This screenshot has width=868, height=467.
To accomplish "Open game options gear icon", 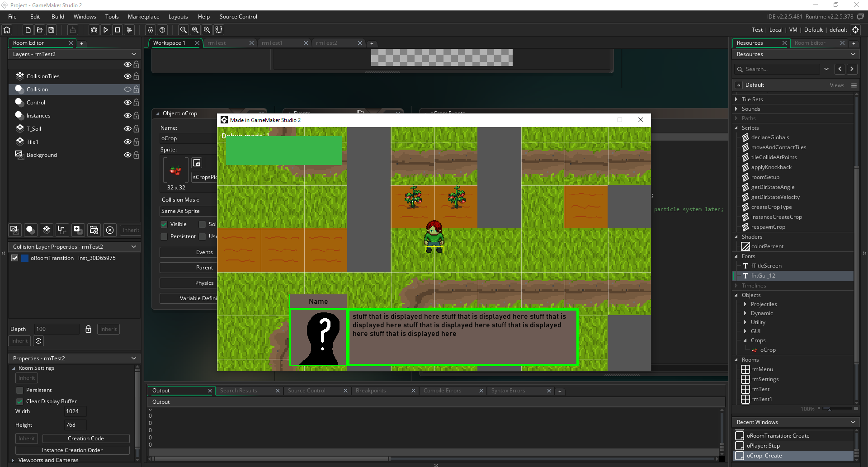I will coord(151,30).
